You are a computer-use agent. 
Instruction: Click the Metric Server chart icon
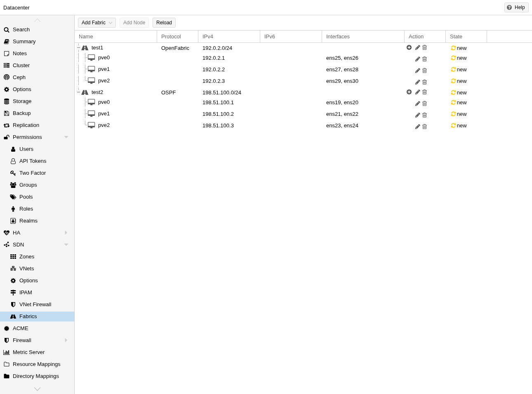(x=7, y=352)
